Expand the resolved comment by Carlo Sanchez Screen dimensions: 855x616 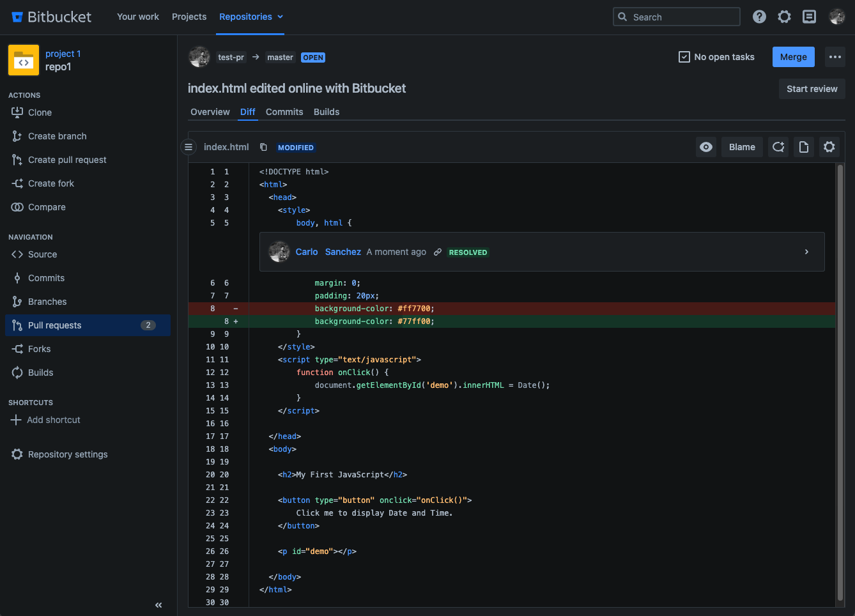(806, 252)
